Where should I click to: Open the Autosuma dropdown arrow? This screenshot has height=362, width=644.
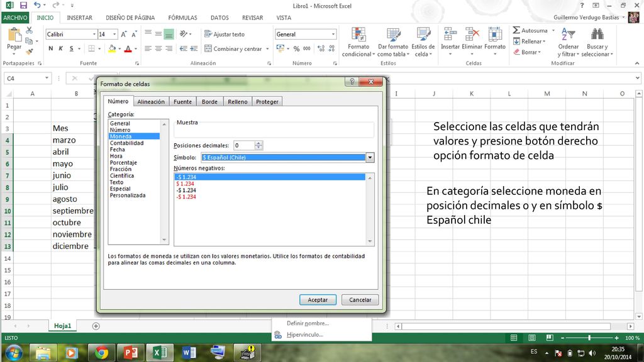[x=553, y=30]
